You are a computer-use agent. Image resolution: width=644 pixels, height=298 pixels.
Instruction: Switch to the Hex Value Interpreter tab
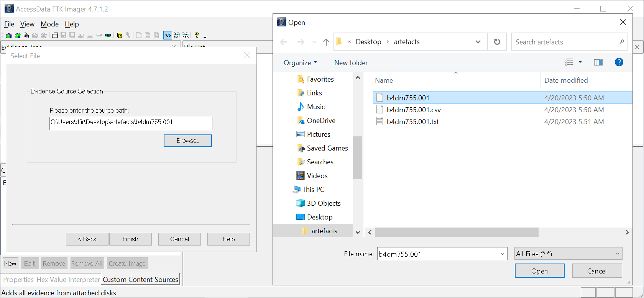coord(68,280)
